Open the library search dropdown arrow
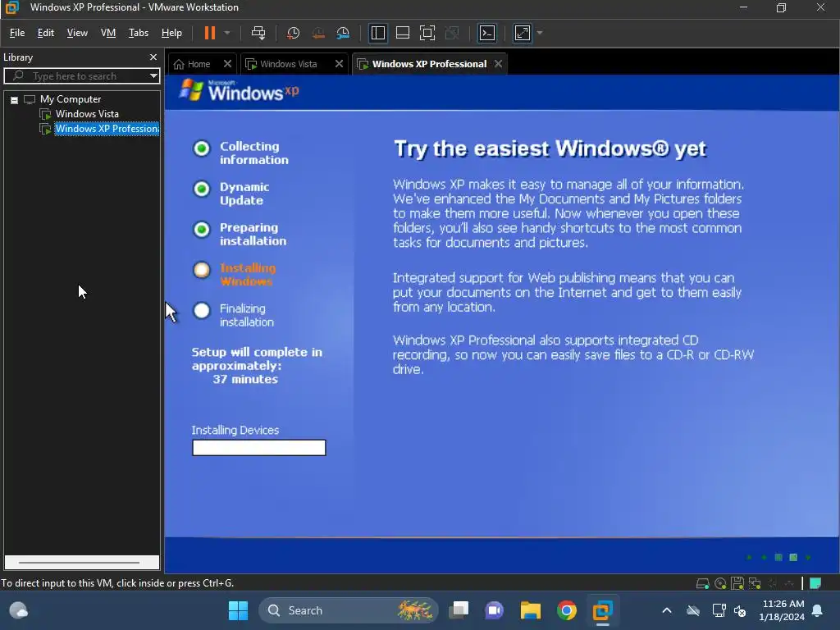 pos(153,76)
